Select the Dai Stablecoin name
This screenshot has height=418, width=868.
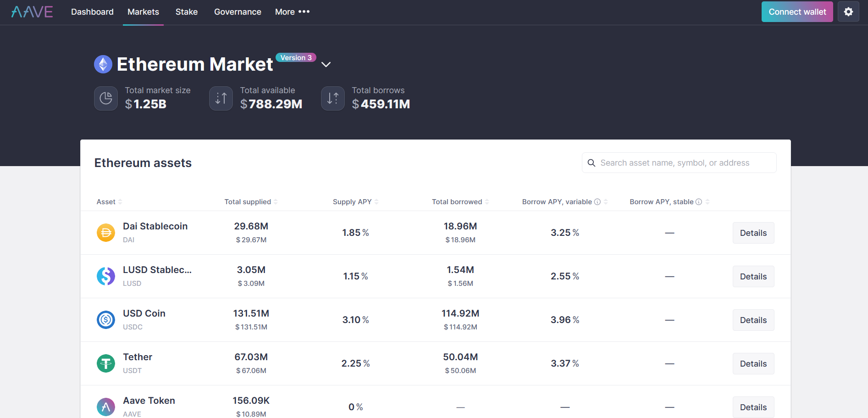pos(155,226)
